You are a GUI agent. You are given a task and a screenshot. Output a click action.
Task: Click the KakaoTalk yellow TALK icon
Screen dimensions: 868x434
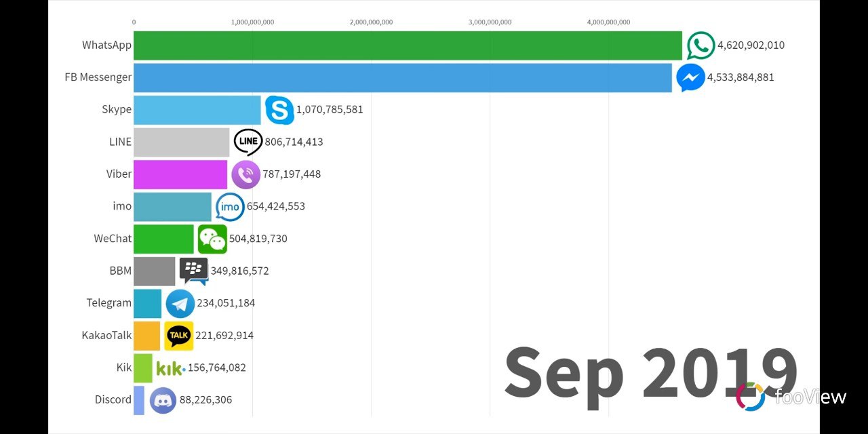tap(179, 336)
